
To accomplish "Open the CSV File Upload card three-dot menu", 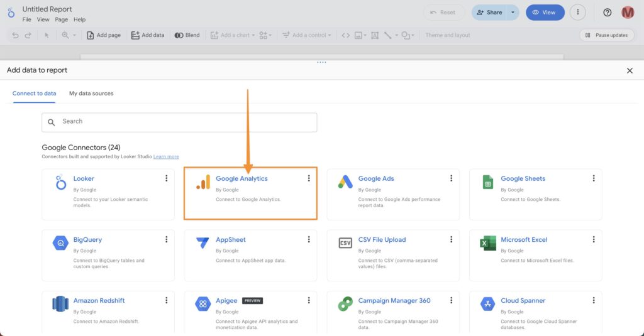I will 451,239.
